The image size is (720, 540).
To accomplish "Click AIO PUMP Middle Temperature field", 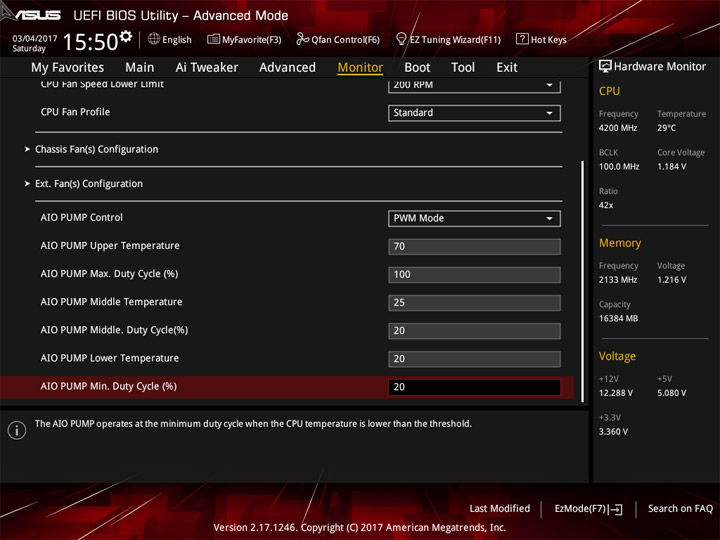I will 474,303.
